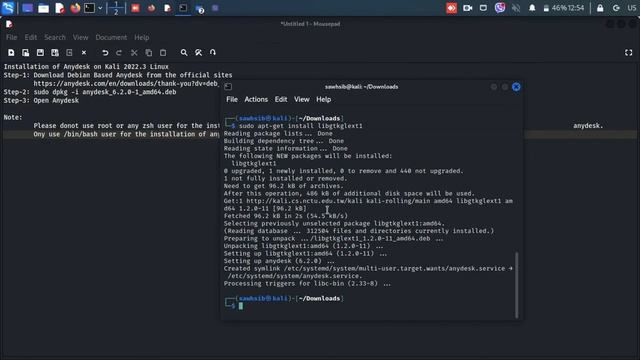Image resolution: width=640 pixels, height=360 pixels.
Task: Click the Mousepad app icon in title bar
Action: pos(9,24)
